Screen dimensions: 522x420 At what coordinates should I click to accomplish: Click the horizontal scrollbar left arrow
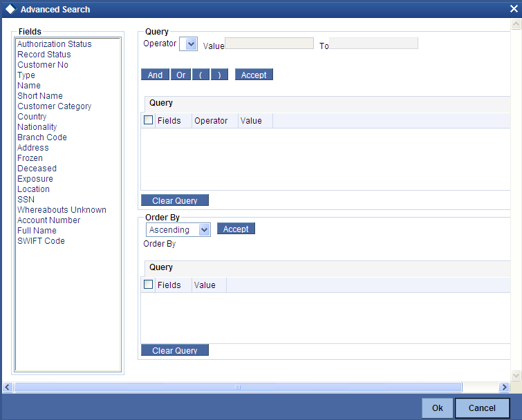pos(8,387)
